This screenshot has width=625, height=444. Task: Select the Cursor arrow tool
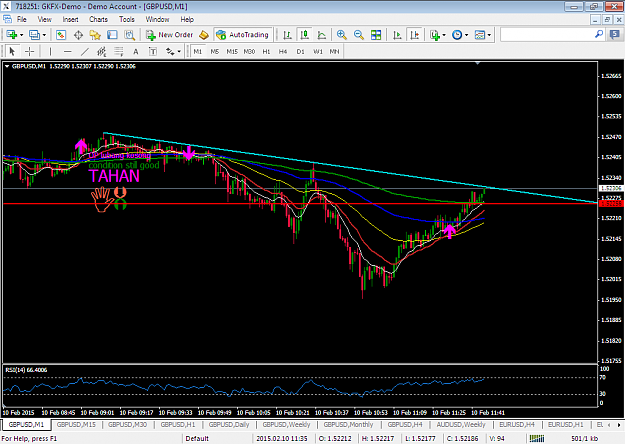pos(12,51)
